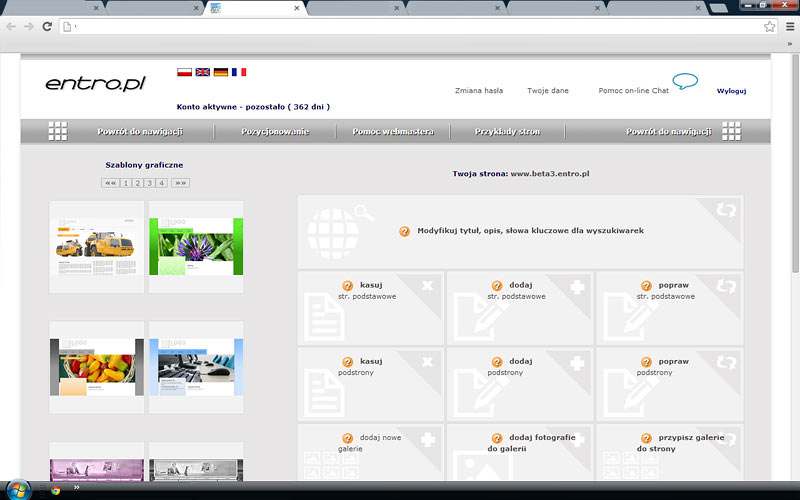Click the grid icon at left of navigation bar
This screenshot has height=500, width=800.
point(58,131)
